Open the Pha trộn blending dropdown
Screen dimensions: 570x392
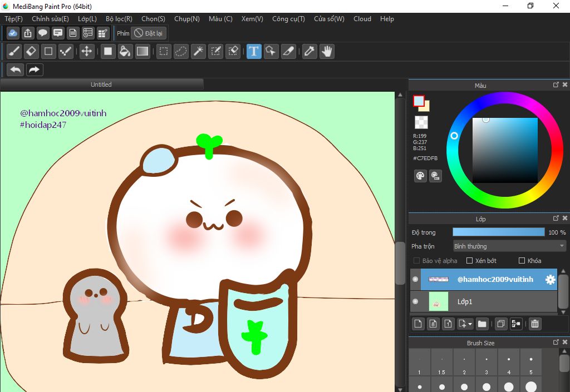pos(510,246)
